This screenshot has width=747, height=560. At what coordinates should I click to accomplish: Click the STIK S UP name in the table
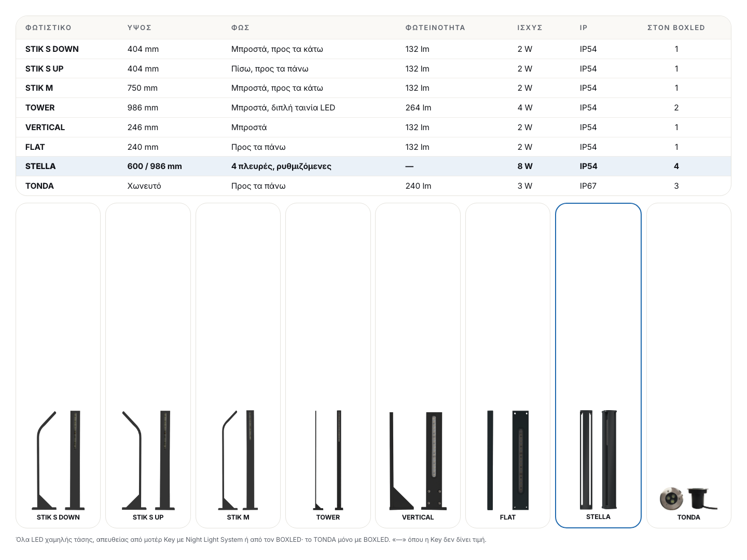pos(44,69)
